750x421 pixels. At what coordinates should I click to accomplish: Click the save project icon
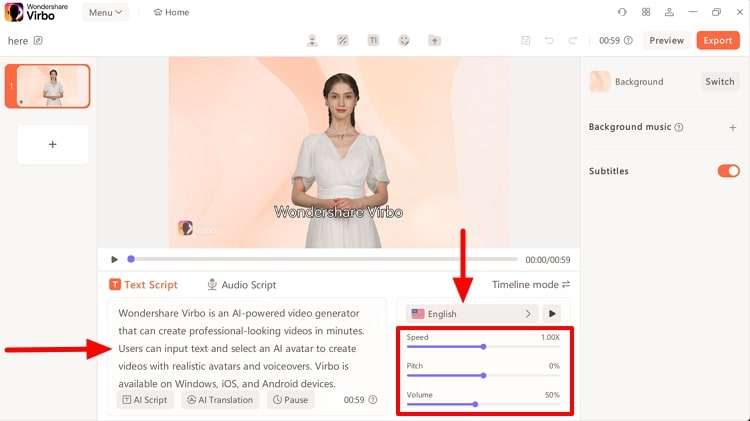click(x=525, y=41)
